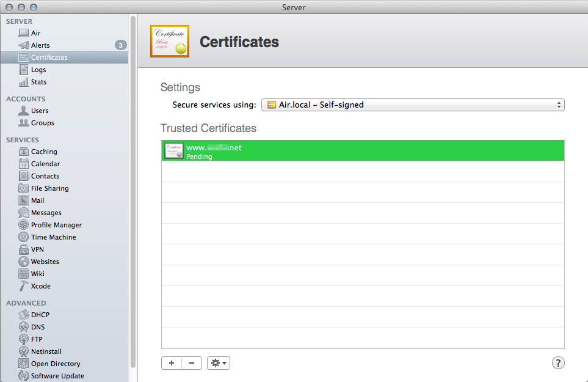Open the Time Machine service
Screen dimensions: 588x382
[53, 237]
